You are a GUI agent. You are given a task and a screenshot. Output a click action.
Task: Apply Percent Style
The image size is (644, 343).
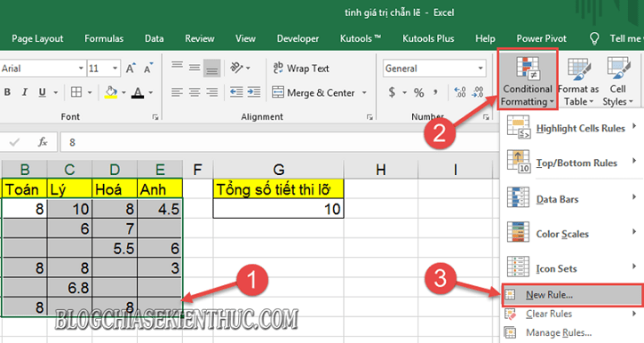click(418, 92)
